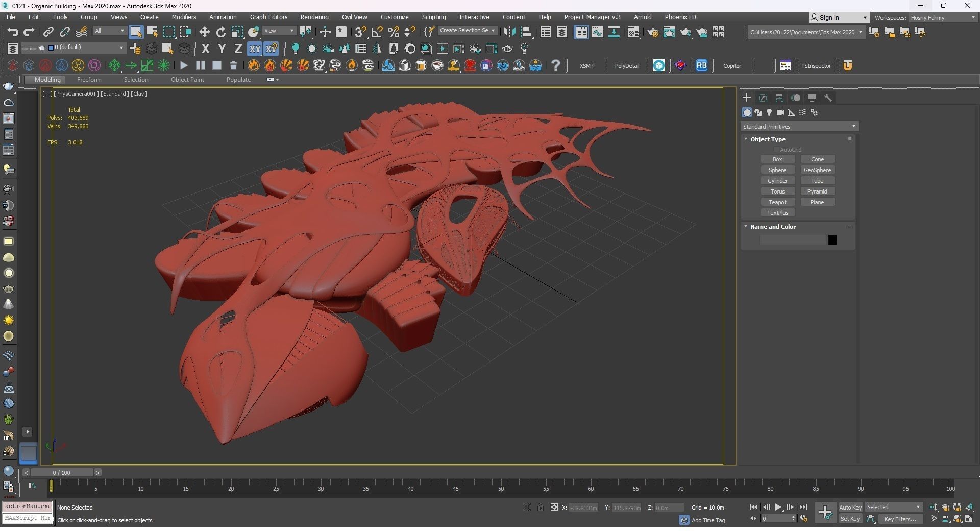The height and width of the screenshot is (531, 980).
Task: Select the Select and Rotate tool
Action: tap(220, 32)
